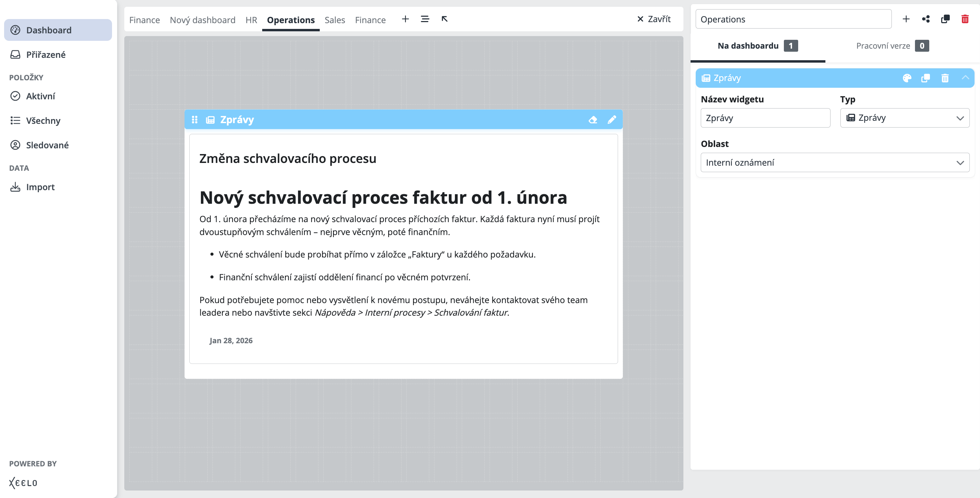
Task: Switch to the Sales dashboard tab
Action: 334,20
